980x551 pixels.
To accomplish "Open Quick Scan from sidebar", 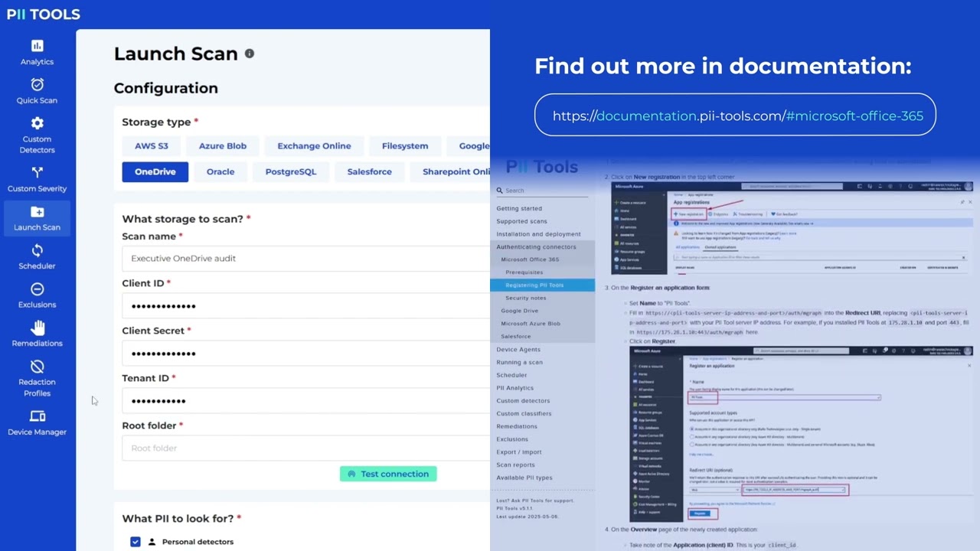I will click(x=37, y=91).
